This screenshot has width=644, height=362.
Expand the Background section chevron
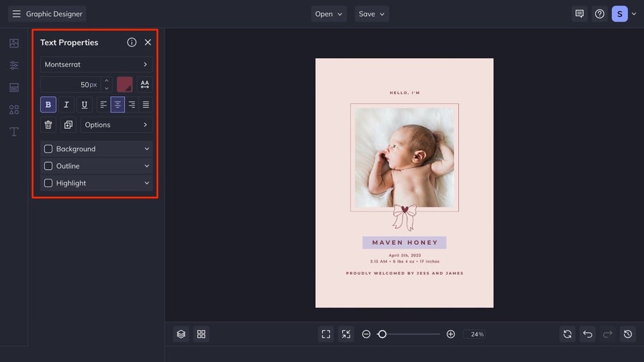coord(147,149)
